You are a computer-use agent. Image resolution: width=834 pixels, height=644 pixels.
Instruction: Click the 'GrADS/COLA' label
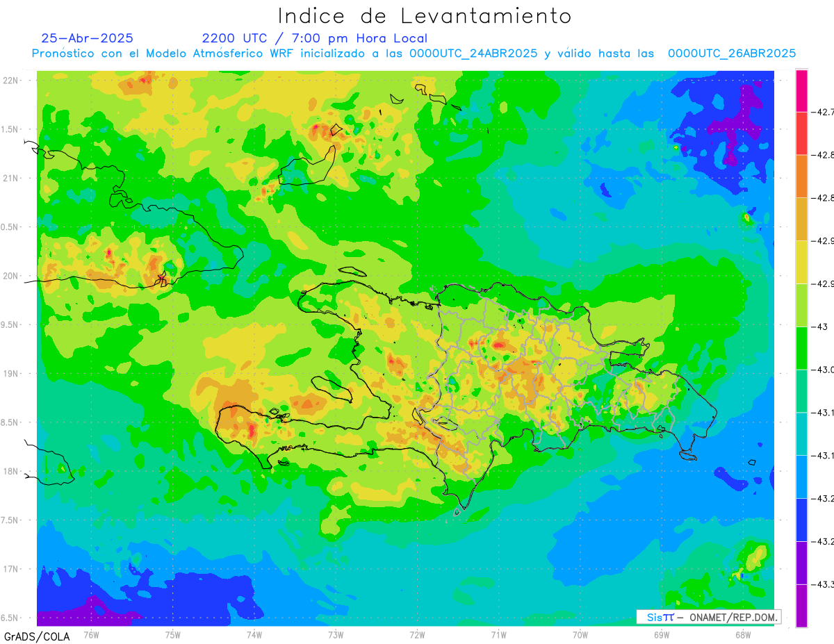[37, 636]
